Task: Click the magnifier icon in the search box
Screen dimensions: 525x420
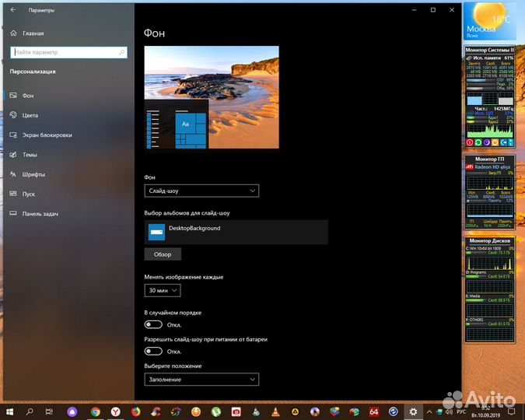Action: click(121, 52)
